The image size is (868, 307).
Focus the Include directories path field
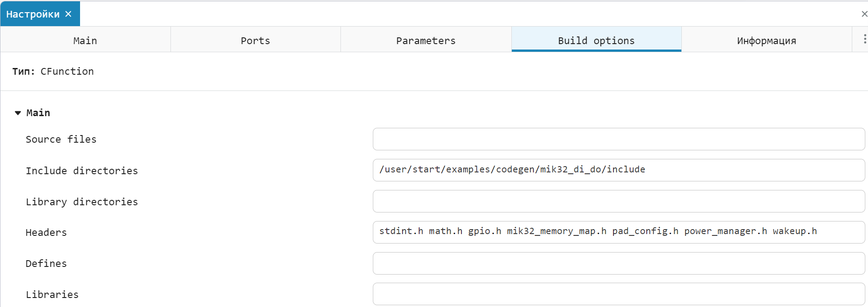tap(618, 170)
